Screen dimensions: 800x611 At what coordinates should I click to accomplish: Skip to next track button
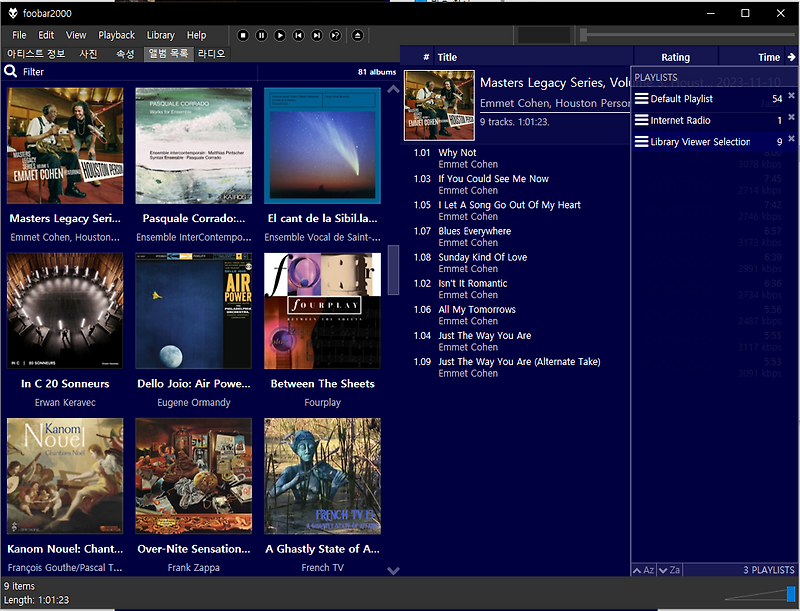pos(317,35)
